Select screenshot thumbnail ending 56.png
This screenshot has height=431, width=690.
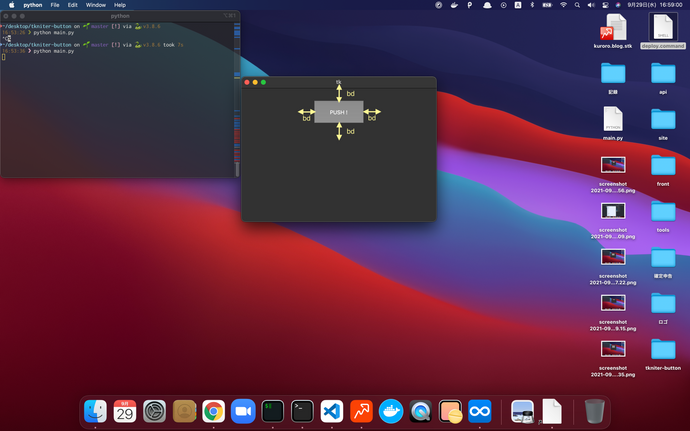pos(613,165)
